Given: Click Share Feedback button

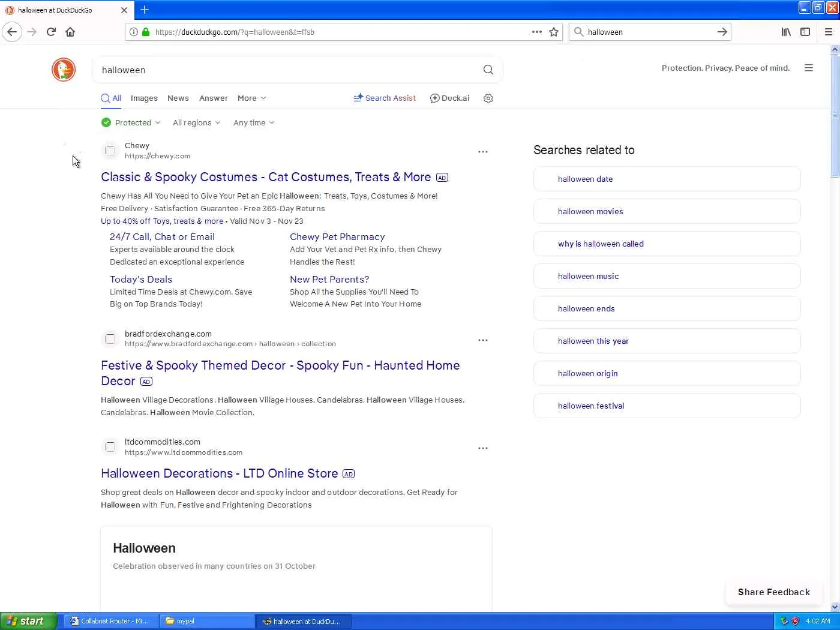Looking at the screenshot, I should 774,592.
